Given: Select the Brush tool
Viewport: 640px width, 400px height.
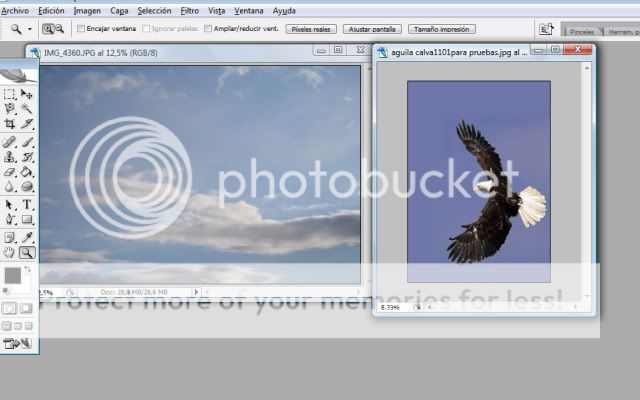Looking at the screenshot, I should (x=27, y=142).
